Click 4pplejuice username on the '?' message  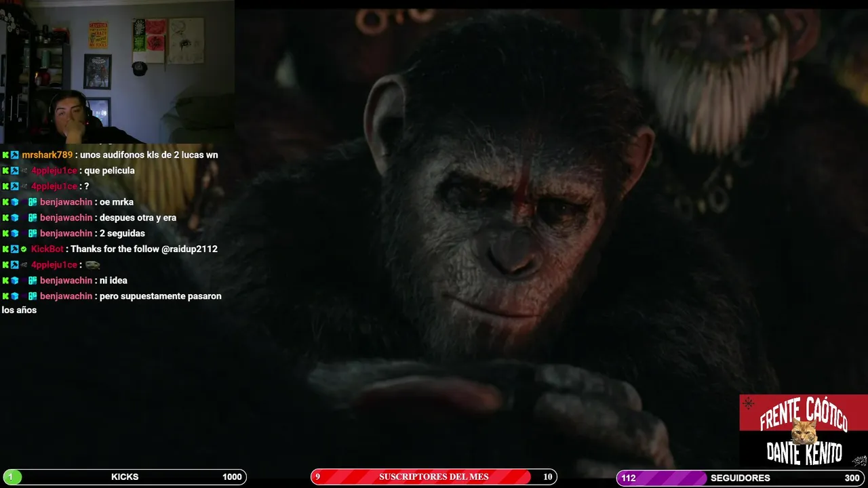pyautogui.click(x=54, y=186)
